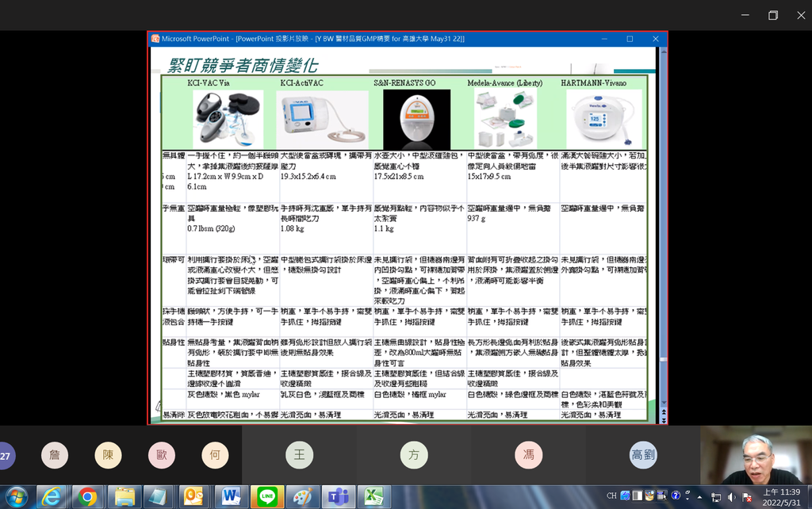Click the blue IME help question icon
The height and width of the screenshot is (509, 812).
[x=676, y=496]
